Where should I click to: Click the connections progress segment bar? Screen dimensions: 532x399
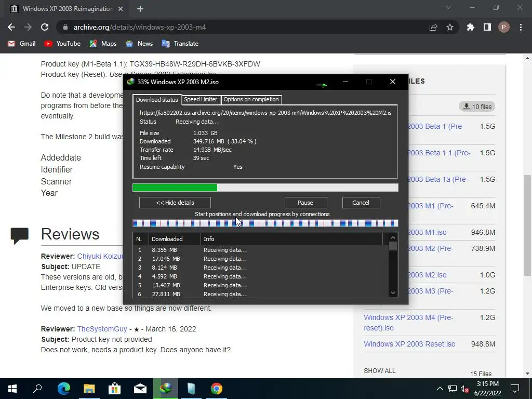(265, 223)
